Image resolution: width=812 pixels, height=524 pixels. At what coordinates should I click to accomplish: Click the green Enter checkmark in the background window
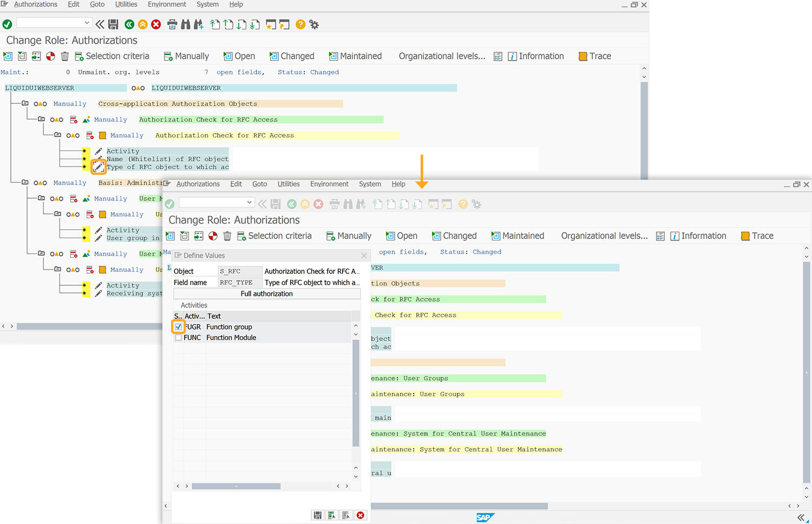8,24
